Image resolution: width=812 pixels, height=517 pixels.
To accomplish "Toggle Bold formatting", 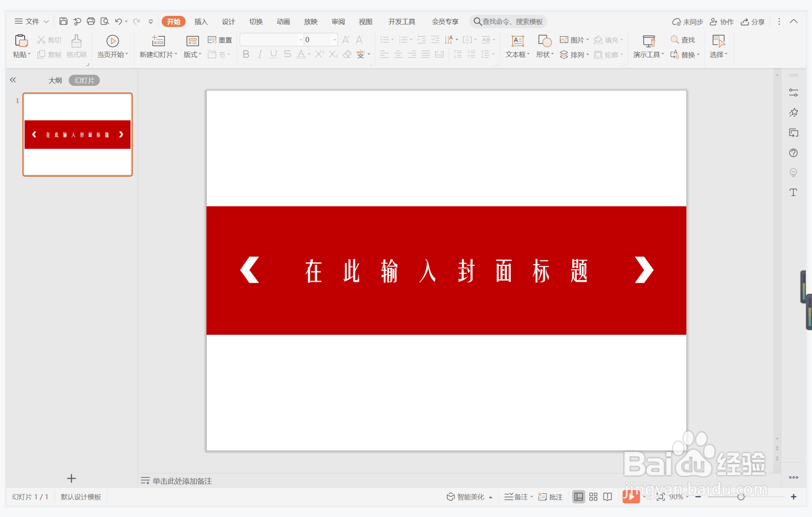I will tap(246, 54).
